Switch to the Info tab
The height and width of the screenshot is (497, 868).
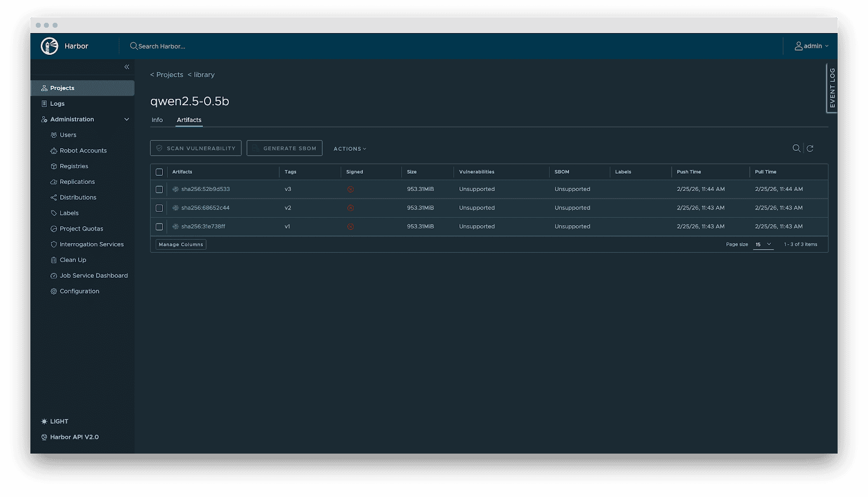[x=157, y=120]
